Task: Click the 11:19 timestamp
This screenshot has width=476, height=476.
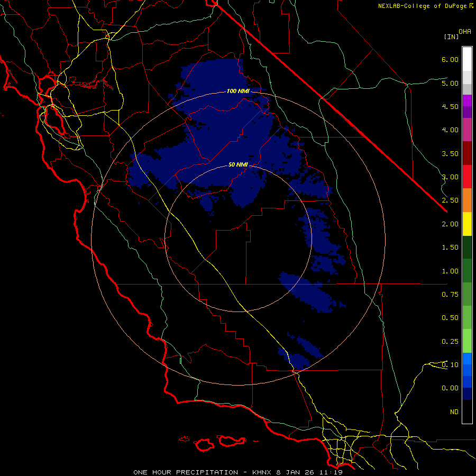Action: pyautogui.click(x=331, y=472)
